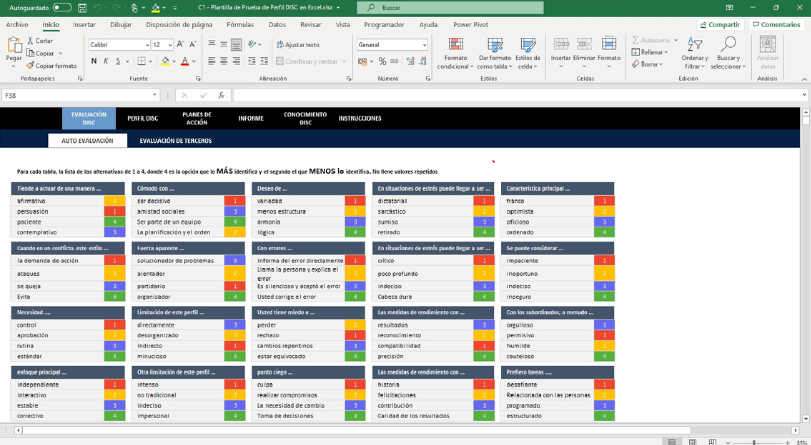Open the font size 12 dropdown
This screenshot has height=445, width=811.
point(170,45)
